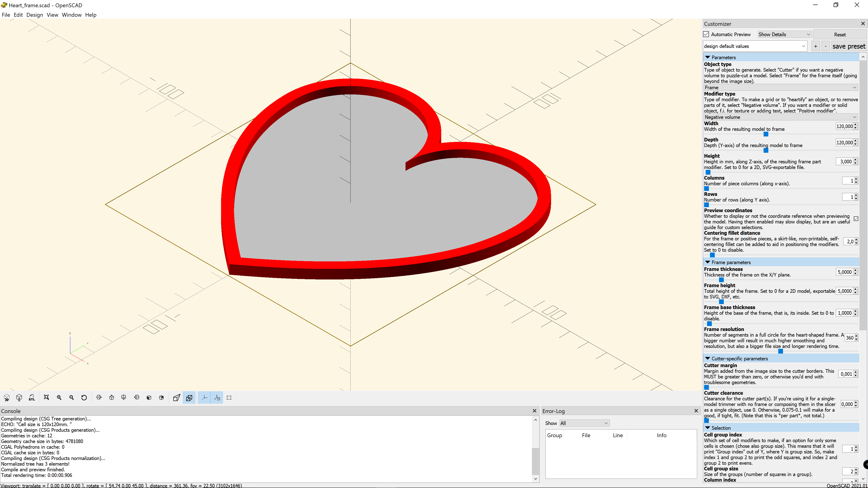
Task: Toggle the scale markers display
Action: point(217,397)
